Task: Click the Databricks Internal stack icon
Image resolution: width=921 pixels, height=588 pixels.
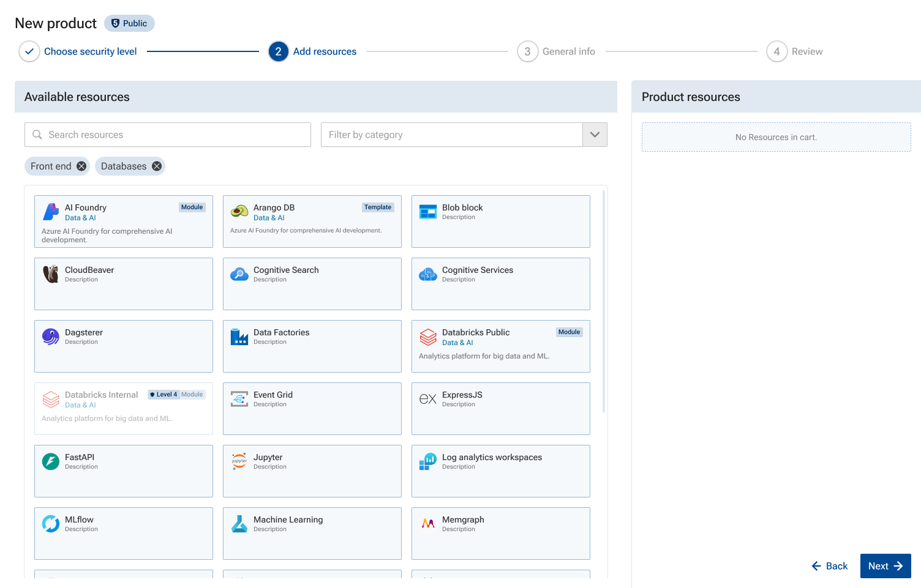Action: coord(51,399)
